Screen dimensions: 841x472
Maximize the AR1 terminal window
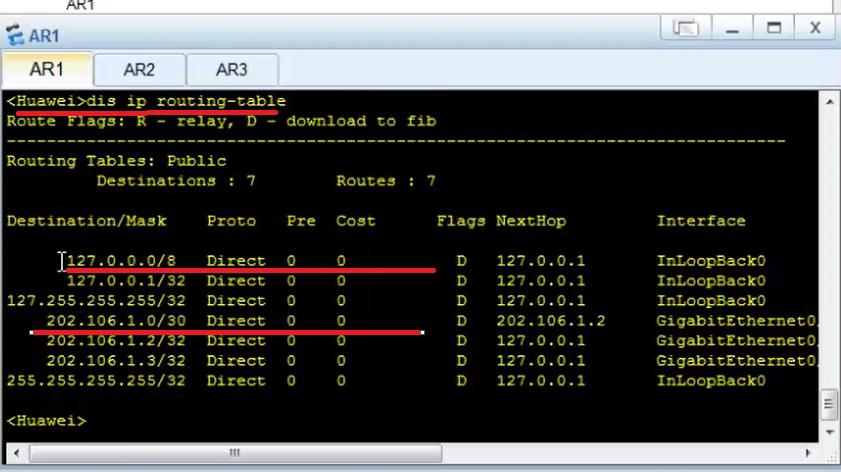(774, 29)
